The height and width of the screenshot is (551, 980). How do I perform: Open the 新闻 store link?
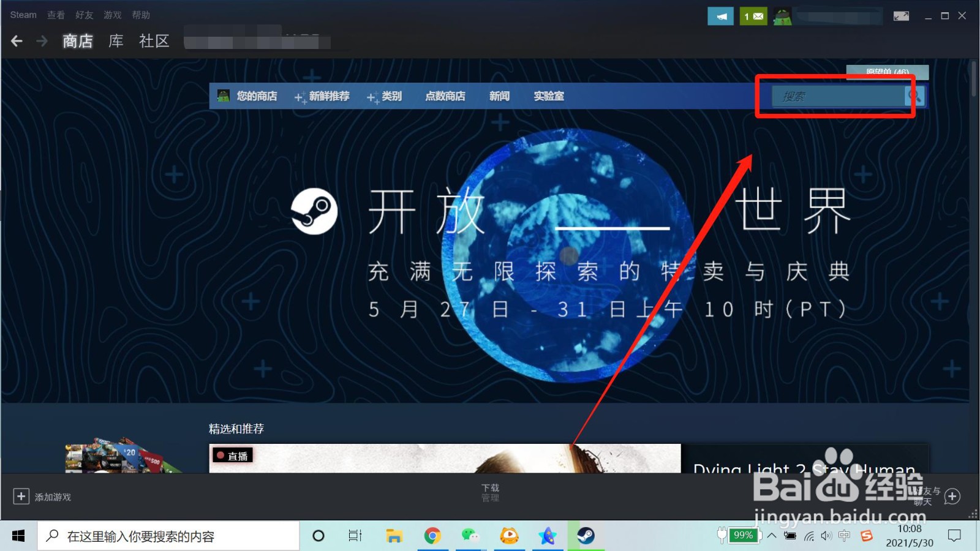tap(499, 96)
